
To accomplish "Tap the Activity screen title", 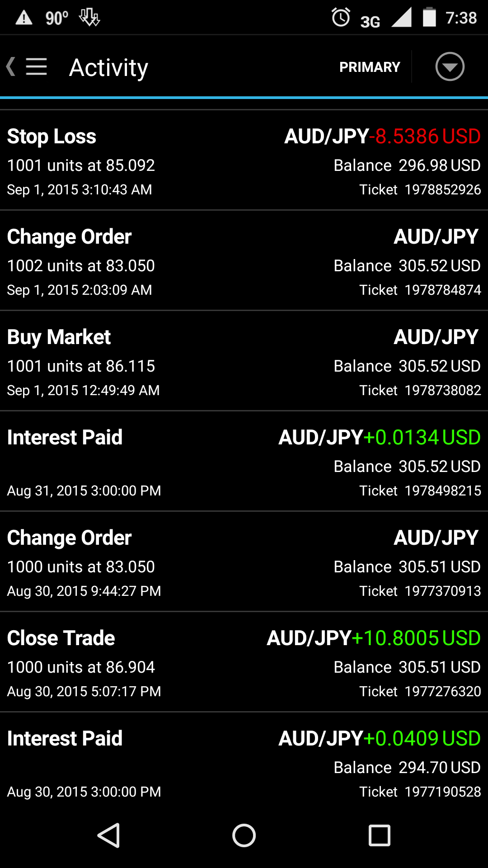I will click(x=108, y=68).
